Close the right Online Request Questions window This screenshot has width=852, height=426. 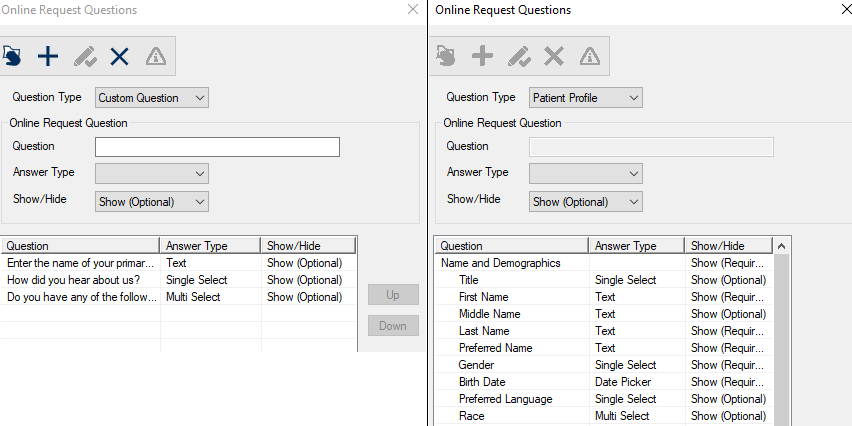click(x=846, y=9)
